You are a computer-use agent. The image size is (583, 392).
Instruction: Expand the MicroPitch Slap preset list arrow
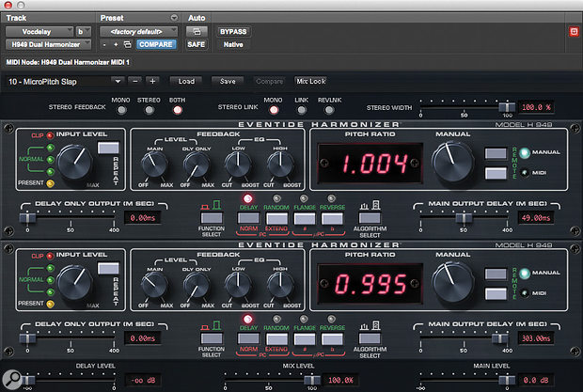[x=118, y=82]
